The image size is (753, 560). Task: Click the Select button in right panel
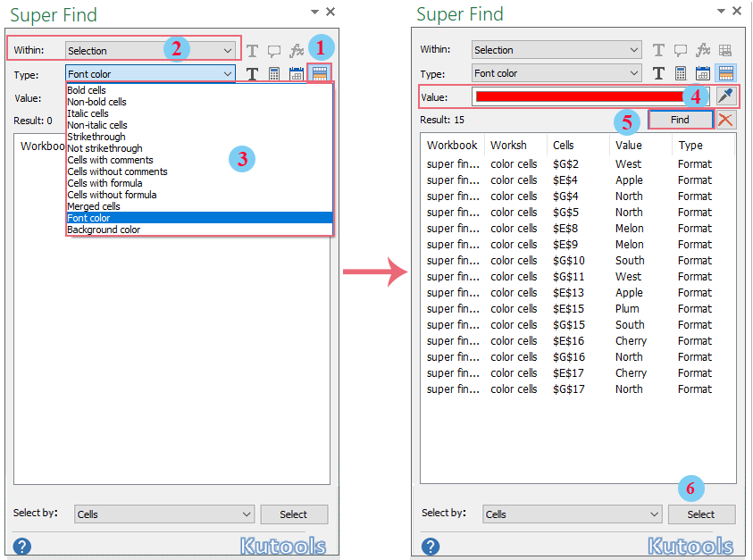pyautogui.click(x=702, y=514)
